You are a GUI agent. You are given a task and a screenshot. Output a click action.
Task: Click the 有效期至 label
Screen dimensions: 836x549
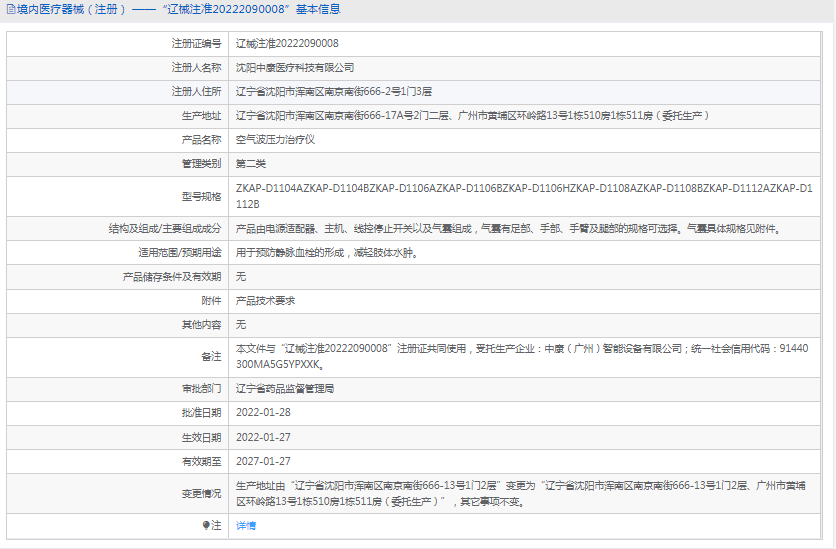coord(201,461)
